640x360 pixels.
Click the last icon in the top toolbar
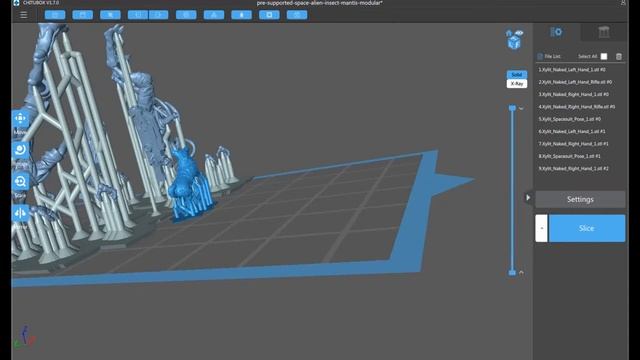[297, 15]
